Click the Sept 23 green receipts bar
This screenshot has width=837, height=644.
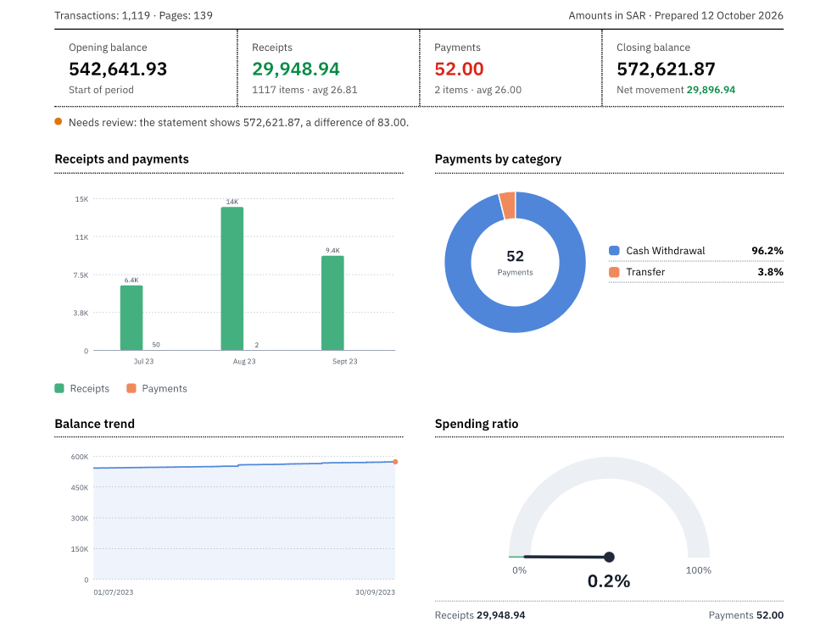pos(332,303)
